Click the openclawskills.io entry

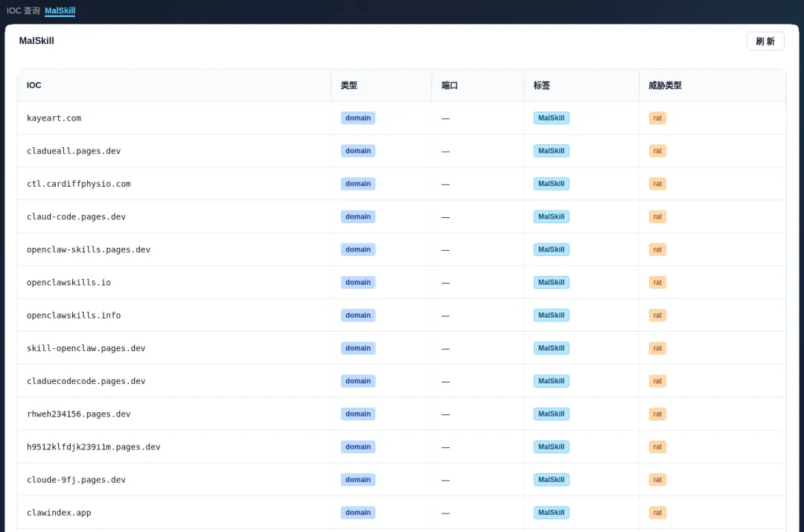pyautogui.click(x=68, y=283)
